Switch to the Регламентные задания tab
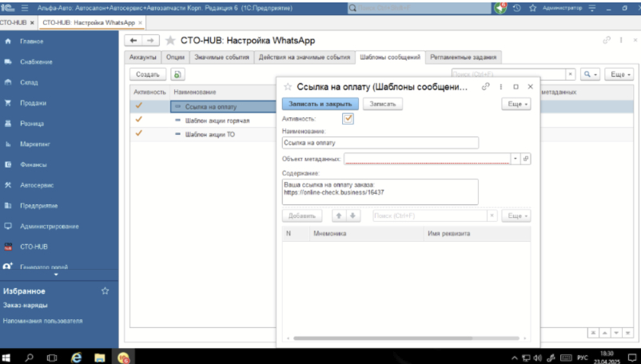This screenshot has height=364, width=641. [x=464, y=57]
